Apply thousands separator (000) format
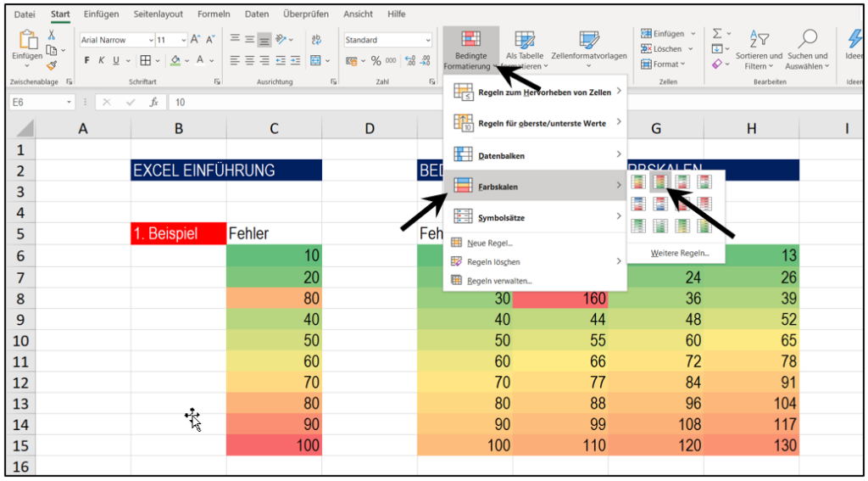The height and width of the screenshot is (481, 868). click(x=391, y=60)
